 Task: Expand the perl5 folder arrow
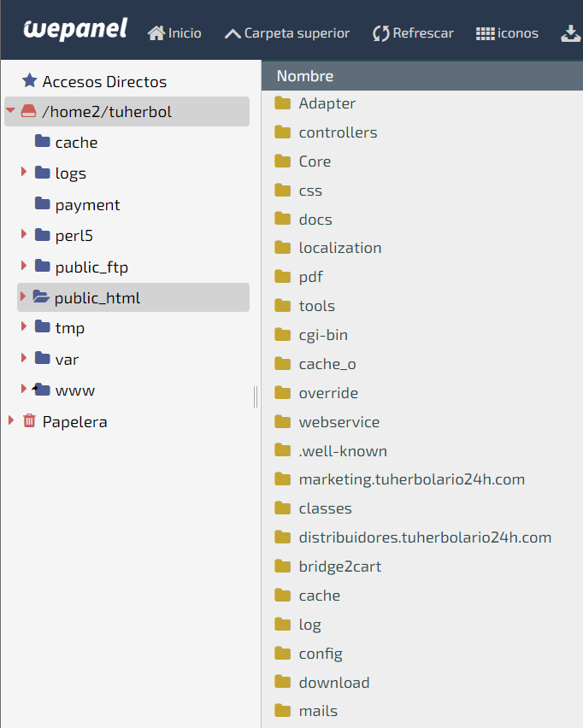click(23, 234)
